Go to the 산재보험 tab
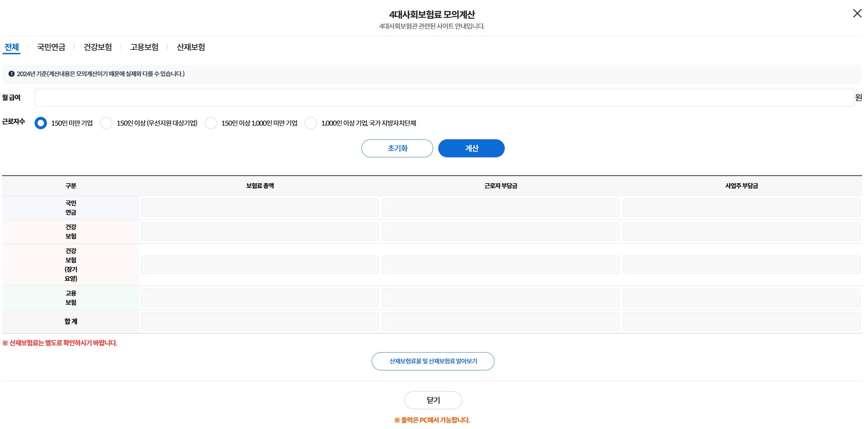Screen dimensions: 868x429 (x=191, y=47)
